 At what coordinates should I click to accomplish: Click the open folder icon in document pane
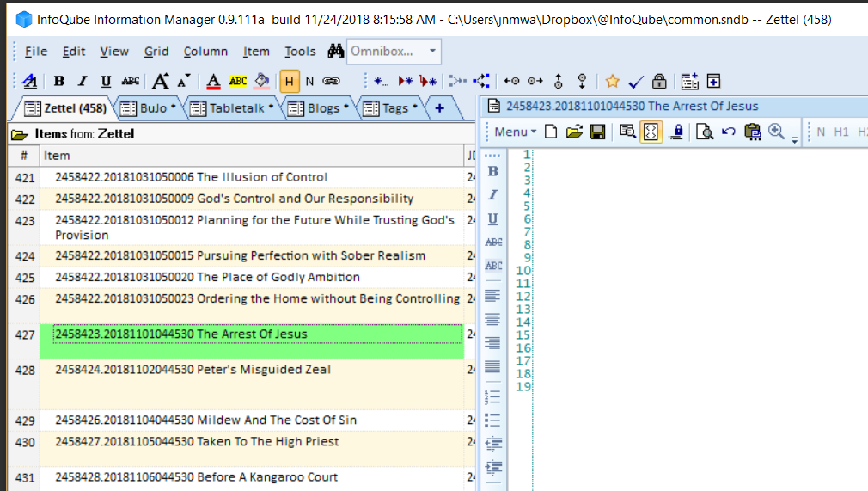[x=574, y=132]
